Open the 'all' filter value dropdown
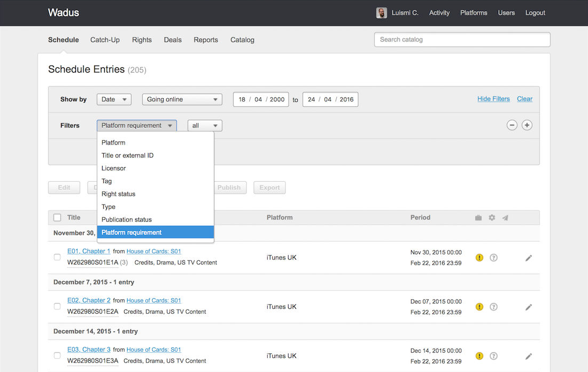588x372 pixels. 205,126
